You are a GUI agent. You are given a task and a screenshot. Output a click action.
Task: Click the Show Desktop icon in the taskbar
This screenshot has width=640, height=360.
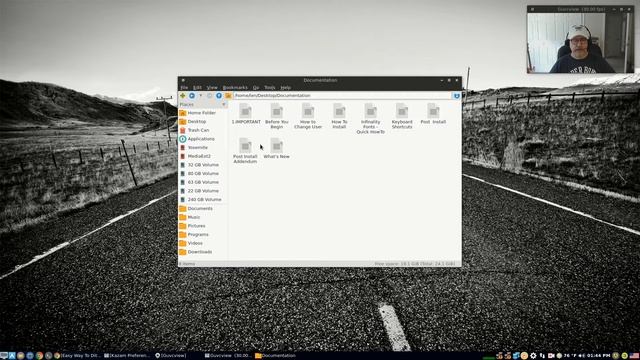point(4,356)
